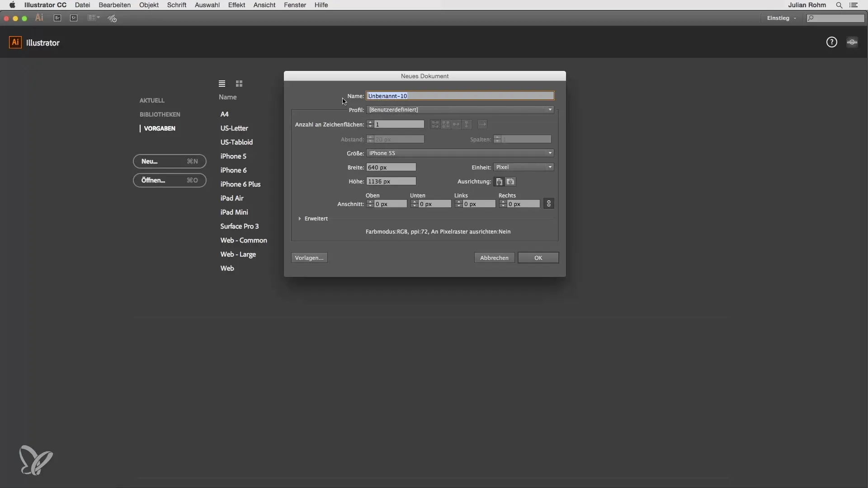Select the VORGABEN tab
This screenshot has width=868, height=488.
[160, 128]
